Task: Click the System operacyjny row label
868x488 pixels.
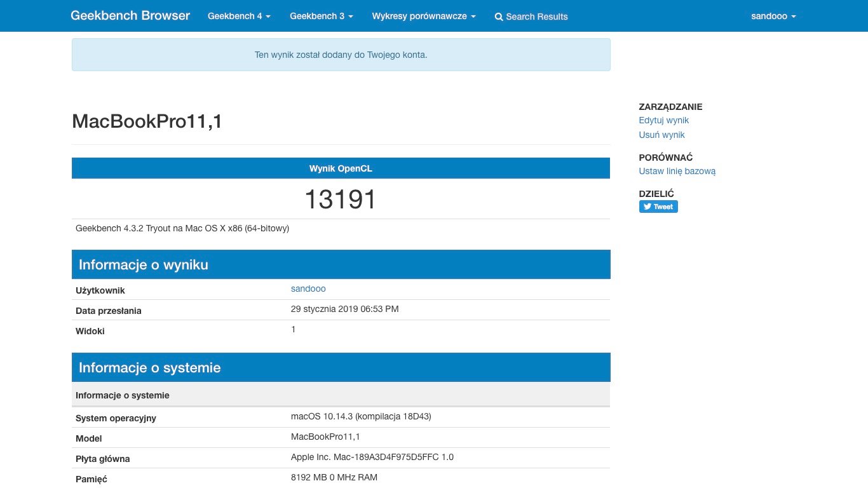Action: [x=116, y=418]
